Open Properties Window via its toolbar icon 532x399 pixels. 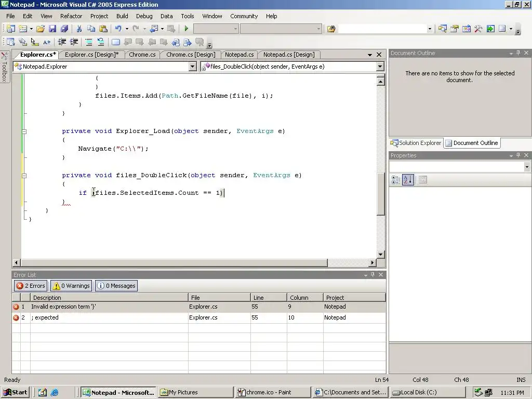[454, 29]
